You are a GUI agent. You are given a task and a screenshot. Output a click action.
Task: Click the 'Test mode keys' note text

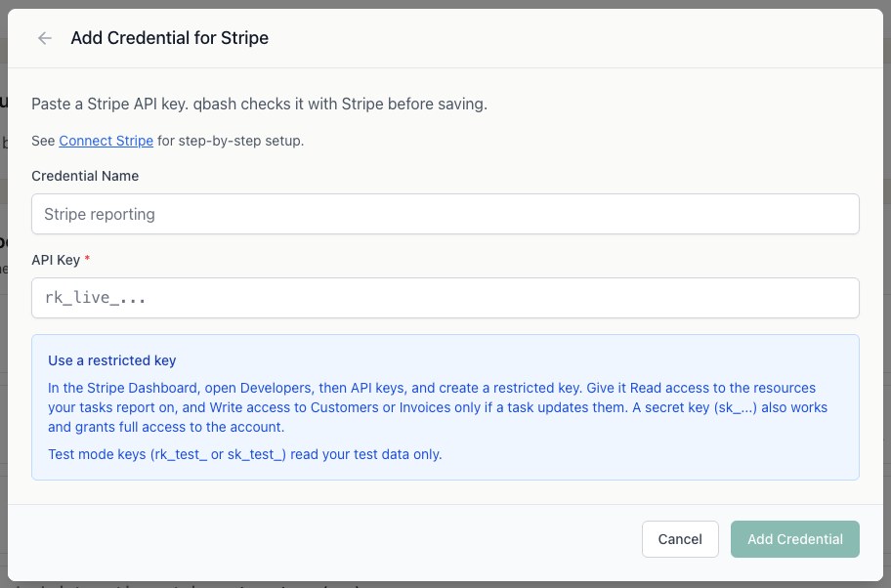245,454
